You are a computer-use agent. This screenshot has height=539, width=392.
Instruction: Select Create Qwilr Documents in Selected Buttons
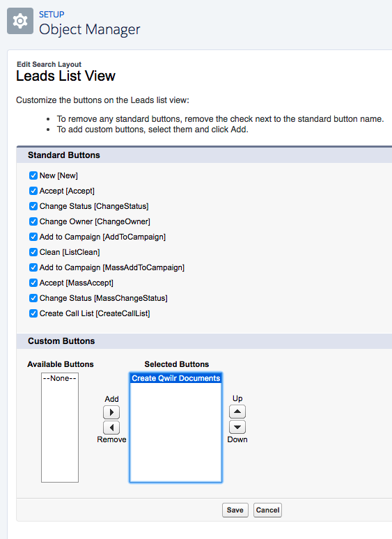click(x=175, y=378)
